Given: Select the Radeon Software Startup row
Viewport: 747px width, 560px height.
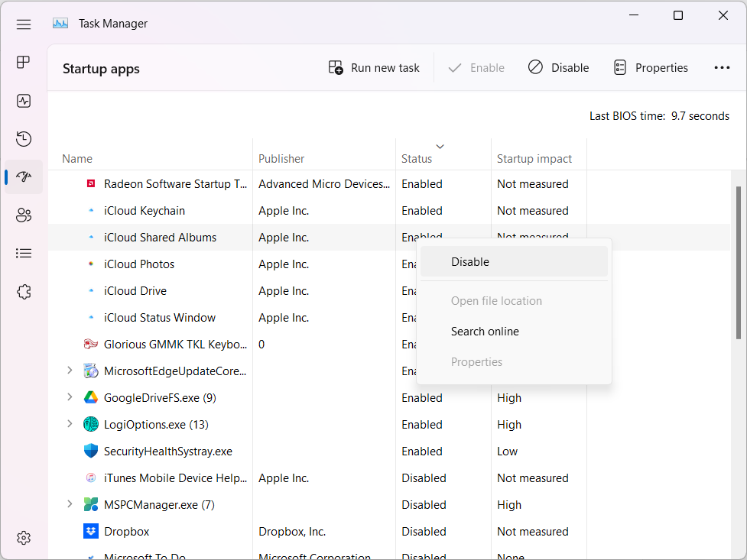Looking at the screenshot, I should (x=388, y=184).
